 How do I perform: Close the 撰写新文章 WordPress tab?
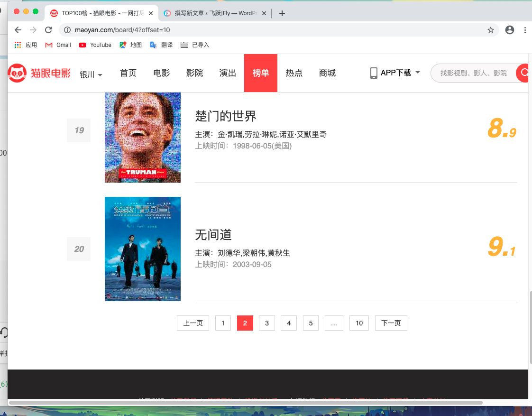[x=264, y=13]
